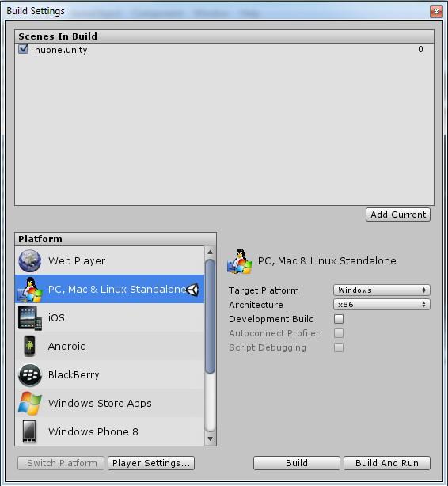Select the iOS platform row
The height and width of the screenshot is (486, 448).
(x=109, y=317)
